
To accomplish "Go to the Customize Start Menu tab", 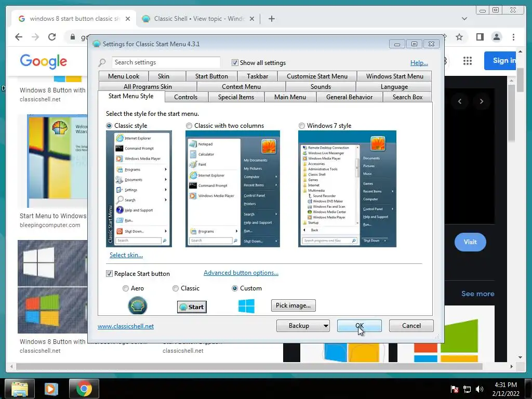I will coord(317,76).
